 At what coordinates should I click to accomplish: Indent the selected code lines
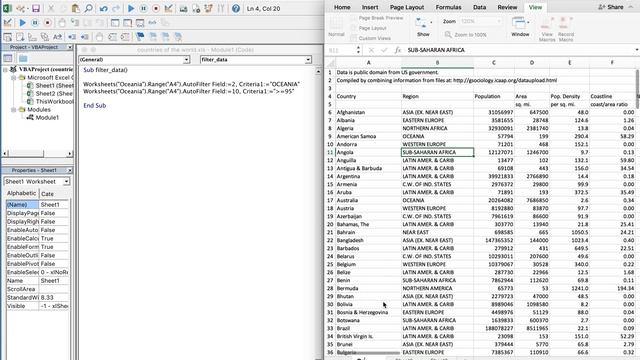point(72,37)
